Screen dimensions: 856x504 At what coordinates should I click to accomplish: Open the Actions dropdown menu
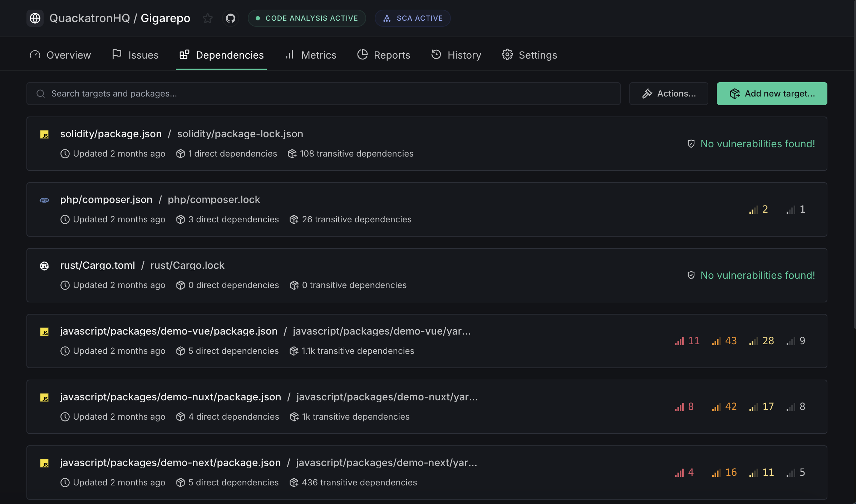tap(669, 94)
